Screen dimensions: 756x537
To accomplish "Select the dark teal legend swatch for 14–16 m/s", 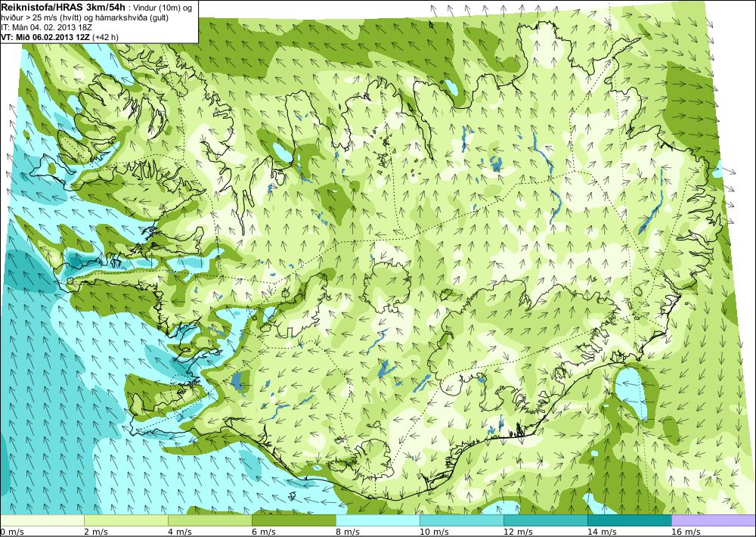I will [630, 520].
